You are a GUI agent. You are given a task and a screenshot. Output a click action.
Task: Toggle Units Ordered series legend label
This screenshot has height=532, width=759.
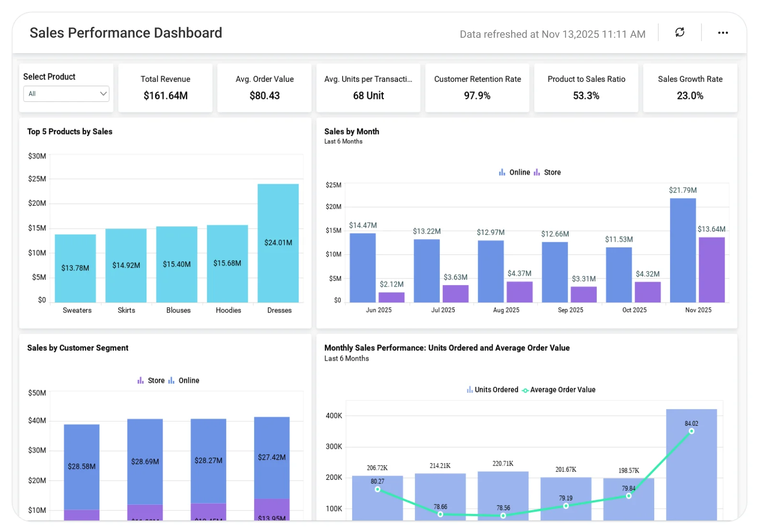point(496,390)
